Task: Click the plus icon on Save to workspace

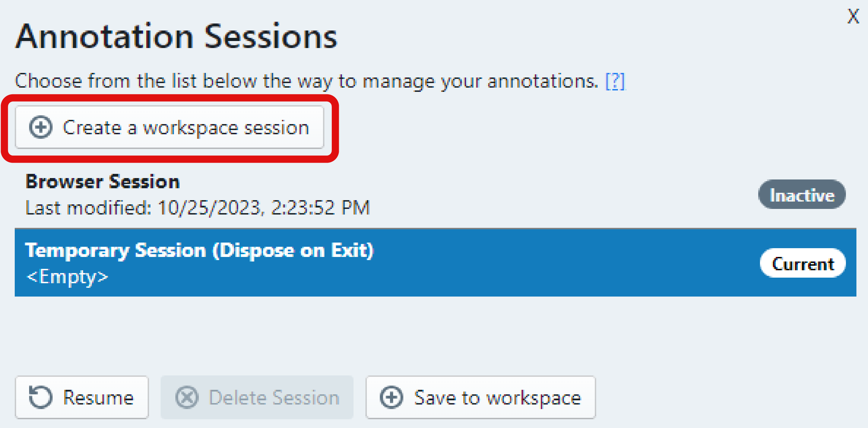Action: tap(391, 397)
